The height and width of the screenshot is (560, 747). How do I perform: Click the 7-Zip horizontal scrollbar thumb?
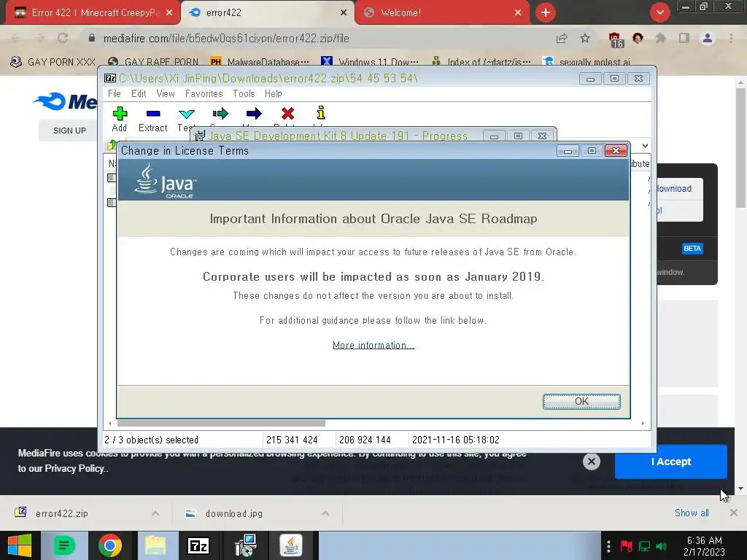click(x=221, y=424)
